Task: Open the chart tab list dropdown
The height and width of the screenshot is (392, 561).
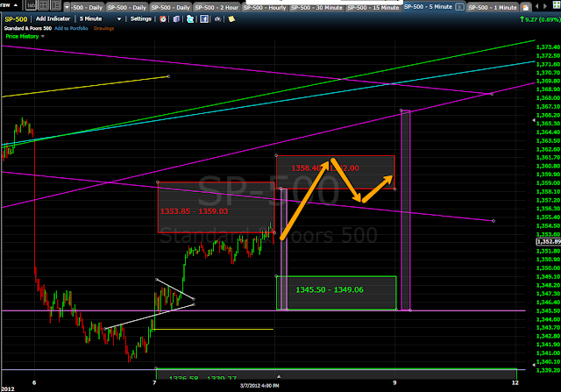Action: [x=67, y=7]
